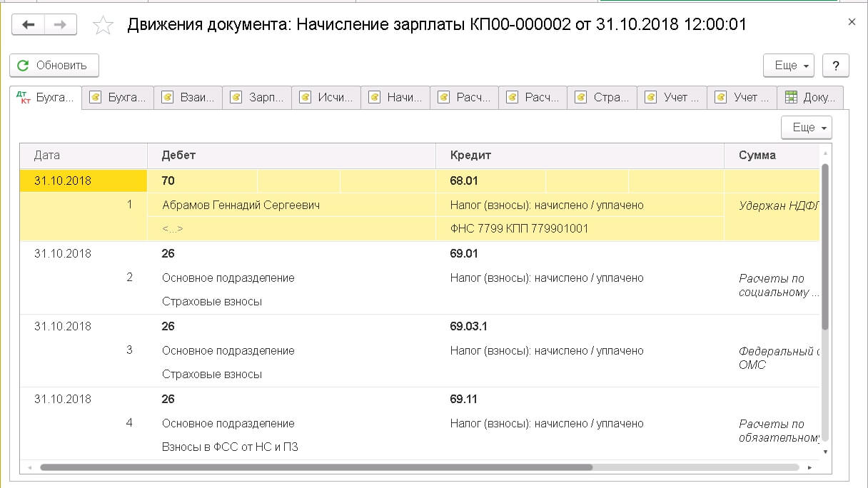Switch to the Исчи... tab
This screenshot has height=488, width=868.
pos(327,98)
